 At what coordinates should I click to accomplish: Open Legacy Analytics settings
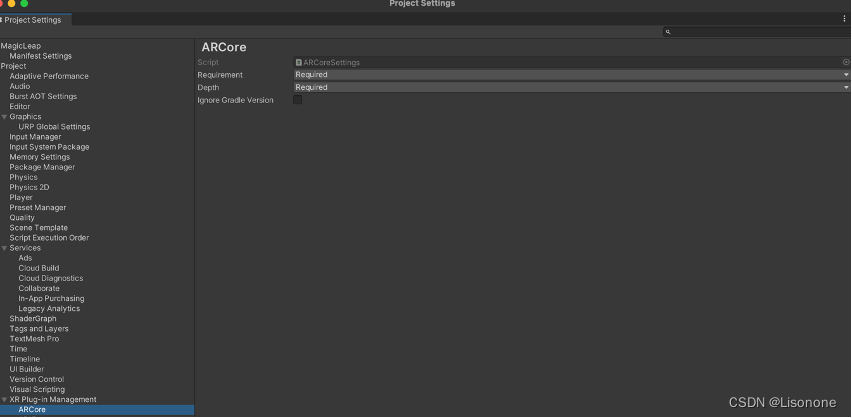[49, 309]
